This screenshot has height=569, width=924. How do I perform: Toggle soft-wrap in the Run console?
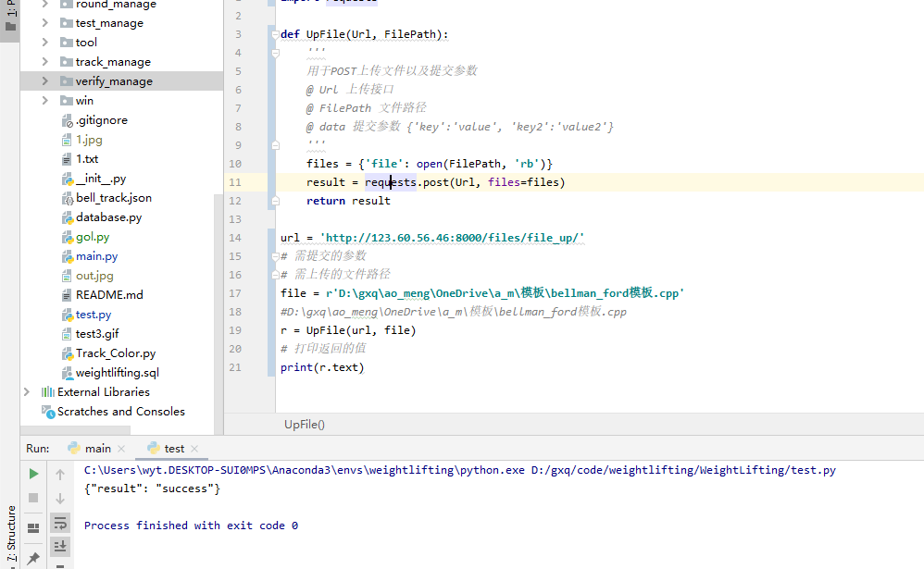coord(60,523)
